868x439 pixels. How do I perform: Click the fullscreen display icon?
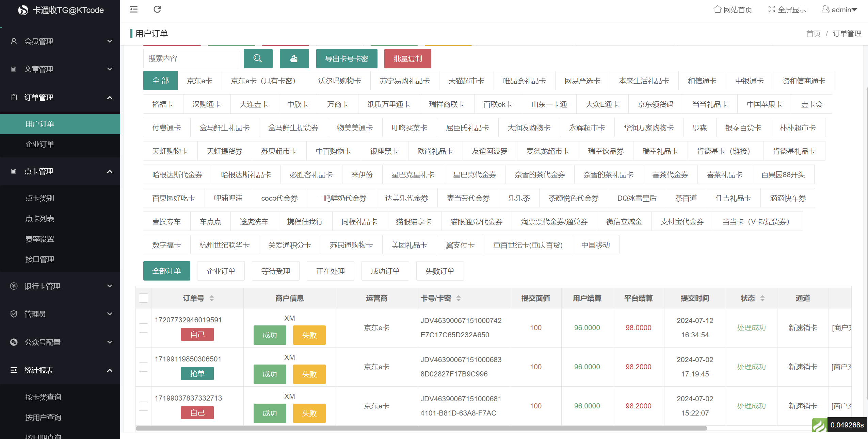point(771,10)
